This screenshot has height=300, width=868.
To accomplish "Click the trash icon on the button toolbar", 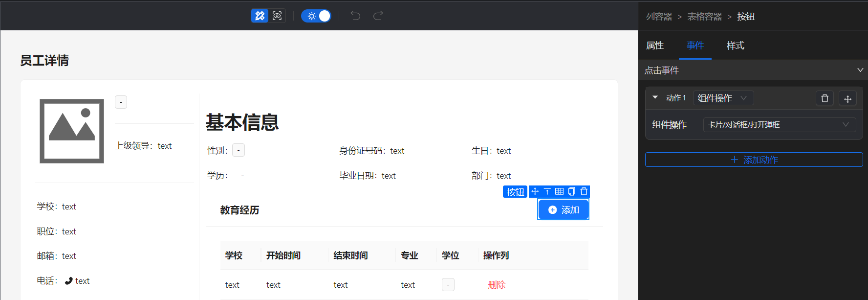I will (584, 191).
